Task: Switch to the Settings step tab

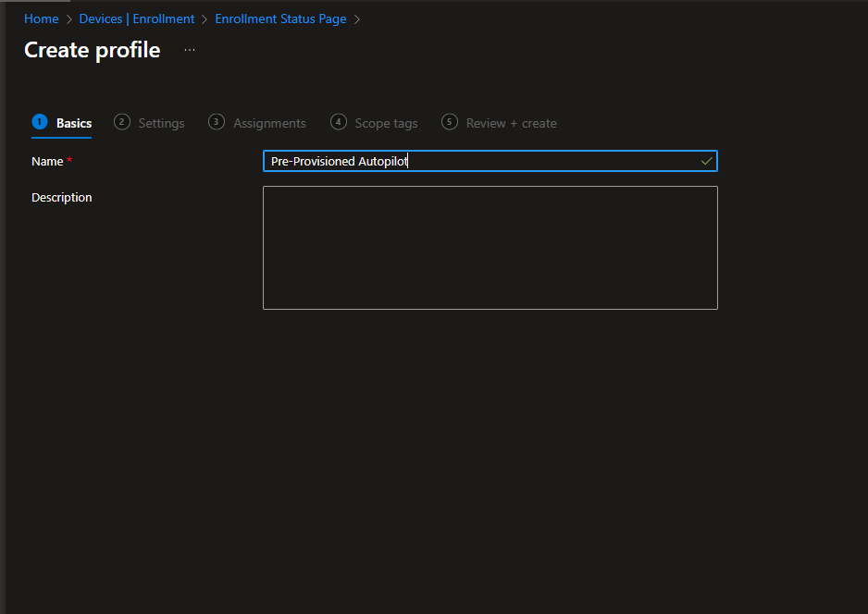Action: pos(161,123)
